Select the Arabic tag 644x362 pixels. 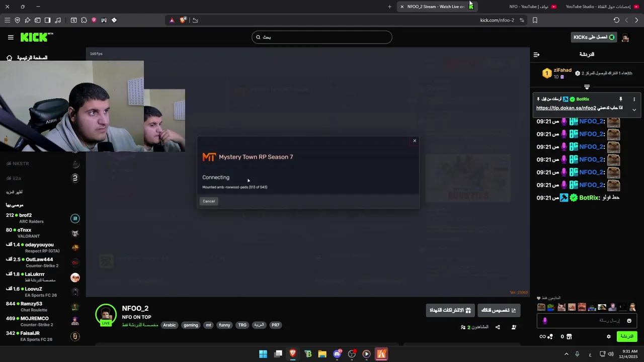click(170, 325)
